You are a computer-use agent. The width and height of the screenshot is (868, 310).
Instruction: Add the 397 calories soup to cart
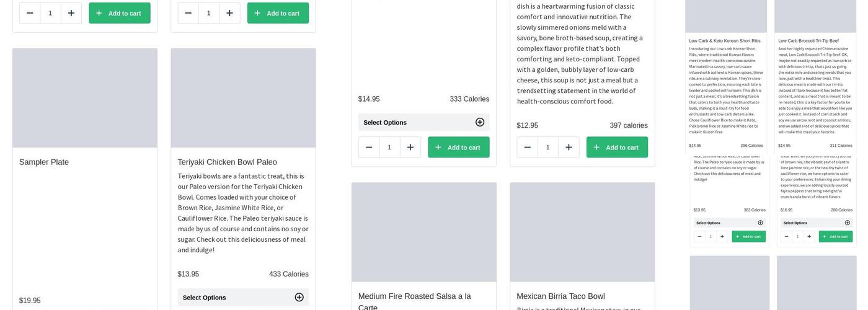617,148
